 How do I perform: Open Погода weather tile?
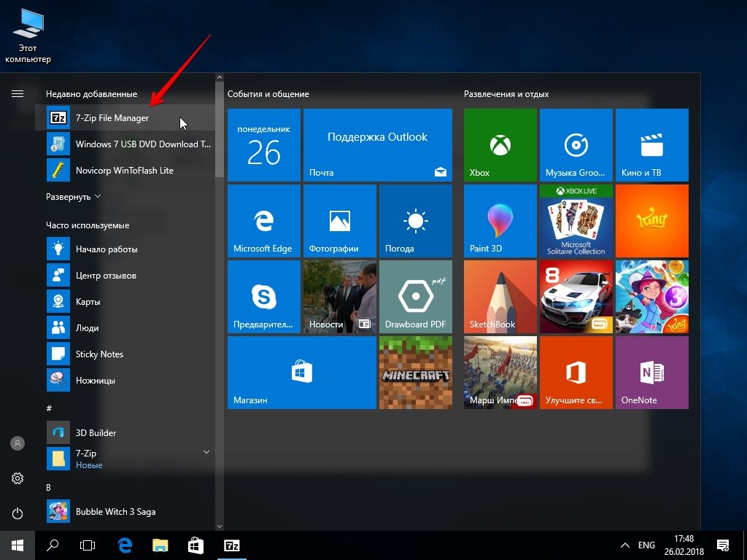(415, 221)
